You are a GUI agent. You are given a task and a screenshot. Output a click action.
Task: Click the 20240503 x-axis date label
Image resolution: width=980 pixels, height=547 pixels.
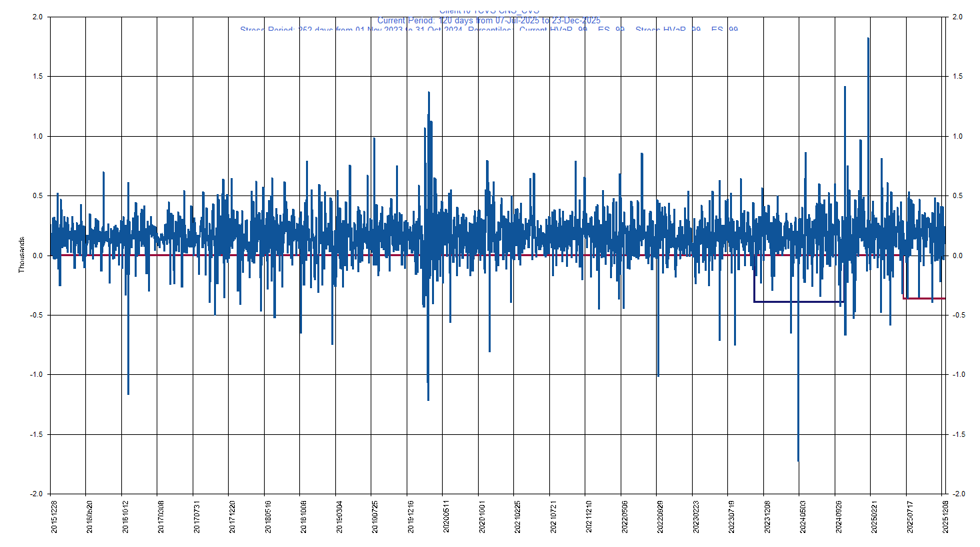[804, 518]
